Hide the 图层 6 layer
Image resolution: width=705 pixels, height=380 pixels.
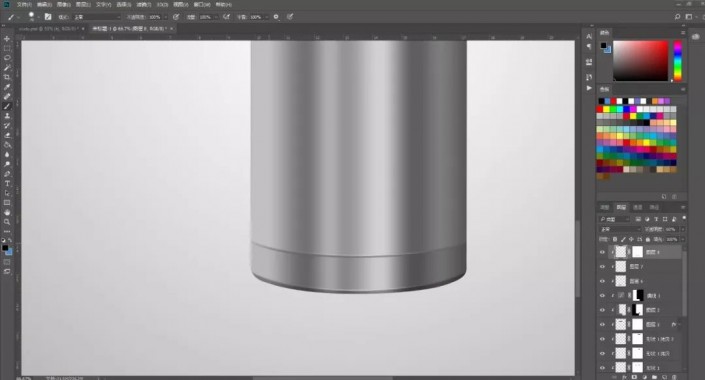(602, 281)
